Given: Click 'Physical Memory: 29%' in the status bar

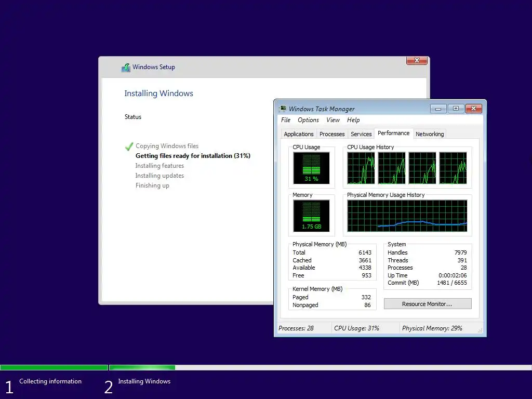Looking at the screenshot, I should point(432,328).
